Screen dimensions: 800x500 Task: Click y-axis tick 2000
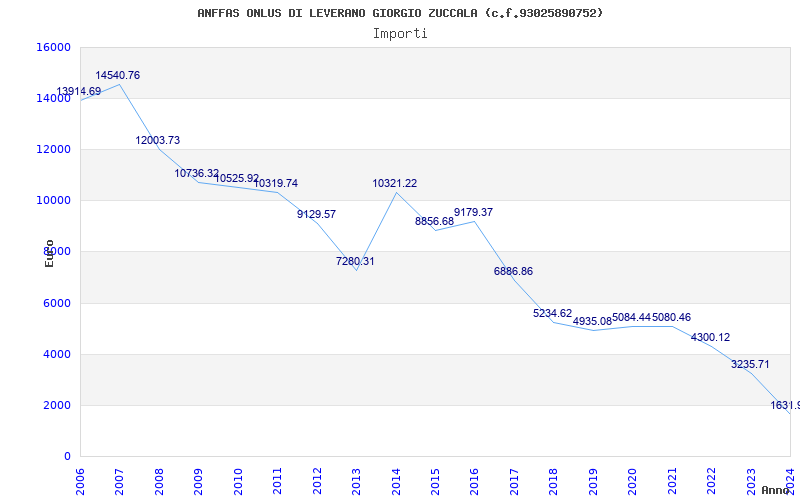coord(56,405)
